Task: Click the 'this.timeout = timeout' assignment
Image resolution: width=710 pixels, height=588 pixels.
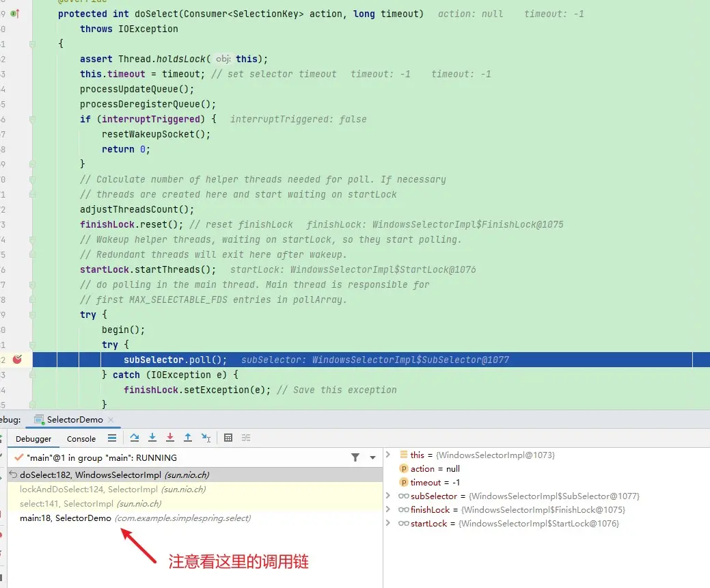Action: [142, 74]
